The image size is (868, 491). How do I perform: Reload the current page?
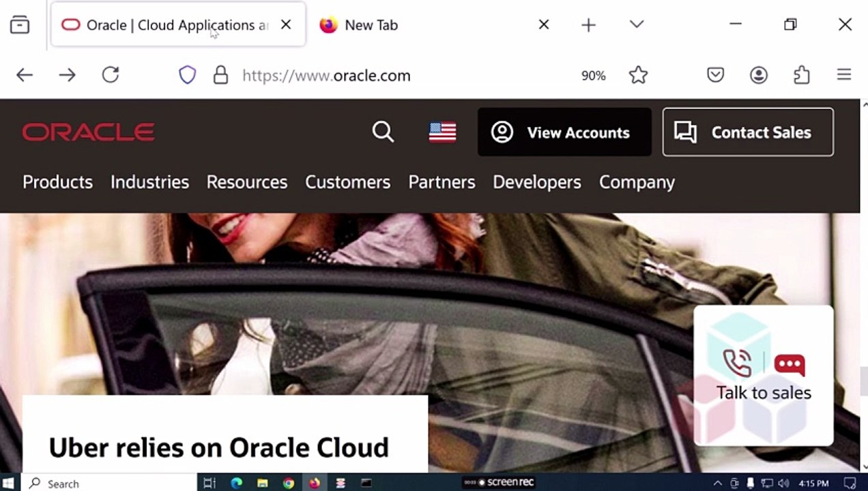pyautogui.click(x=111, y=75)
